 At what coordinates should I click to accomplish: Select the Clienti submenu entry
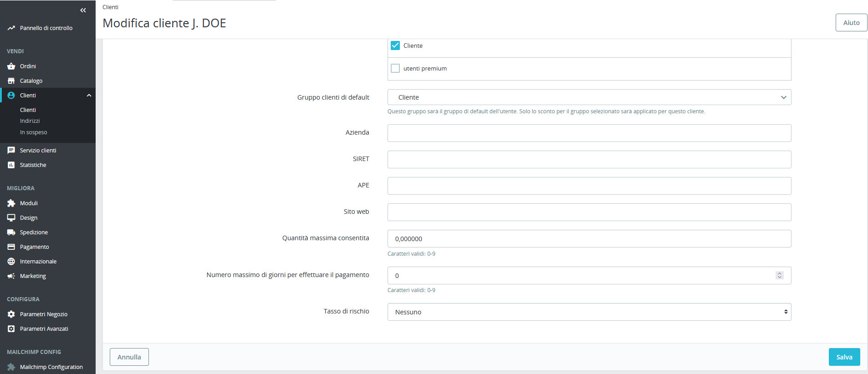pos(28,110)
